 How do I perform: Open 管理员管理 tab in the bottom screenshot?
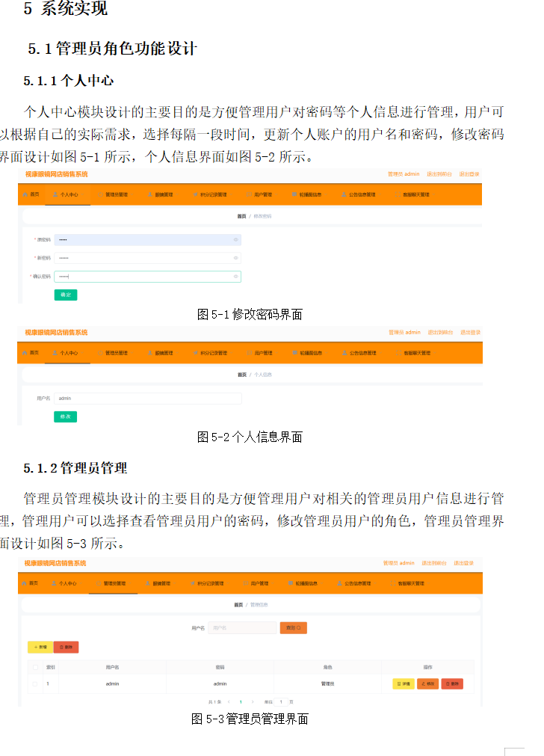[112, 583]
